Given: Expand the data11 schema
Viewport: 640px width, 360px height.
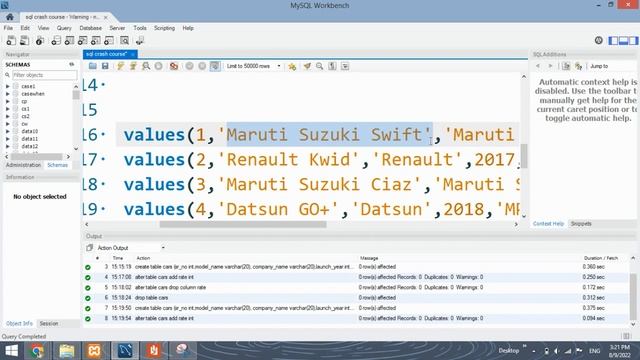Looking at the screenshot, I should point(8,139).
